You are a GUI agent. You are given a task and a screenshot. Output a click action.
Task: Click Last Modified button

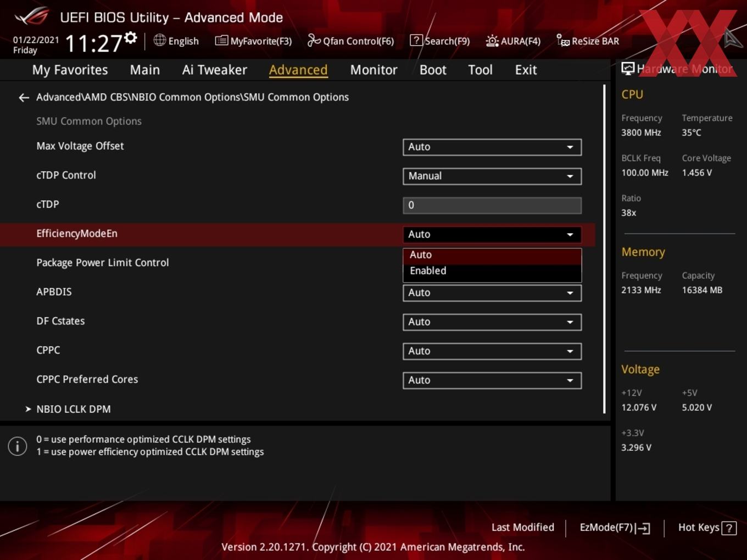522,527
